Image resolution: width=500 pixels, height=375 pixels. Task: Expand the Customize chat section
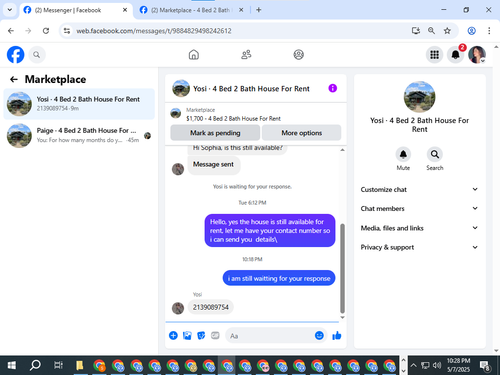point(419,189)
